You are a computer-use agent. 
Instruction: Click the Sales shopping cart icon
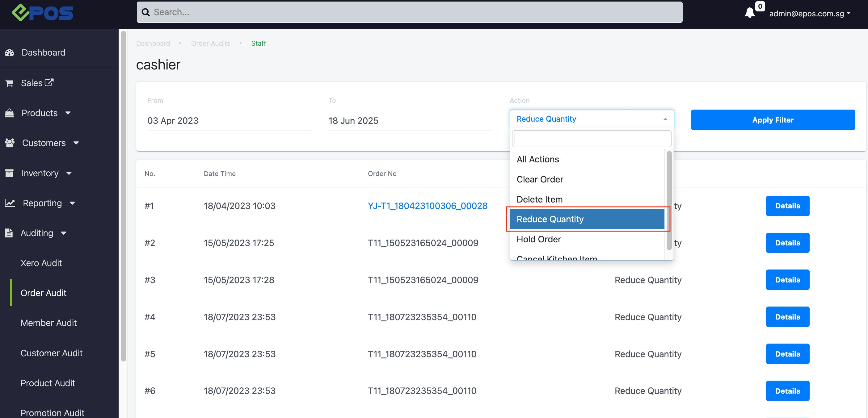[10, 83]
